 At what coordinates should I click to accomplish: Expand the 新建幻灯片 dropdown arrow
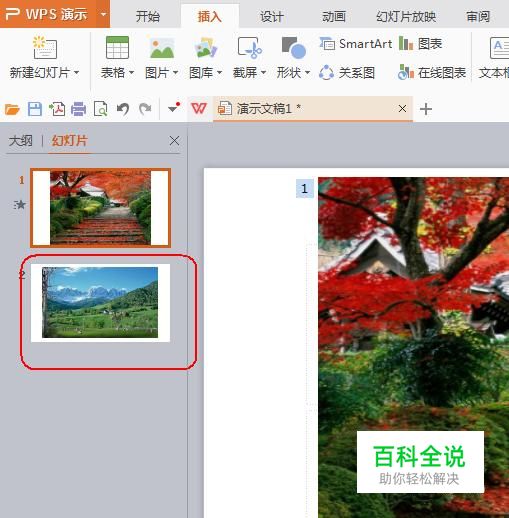77,72
